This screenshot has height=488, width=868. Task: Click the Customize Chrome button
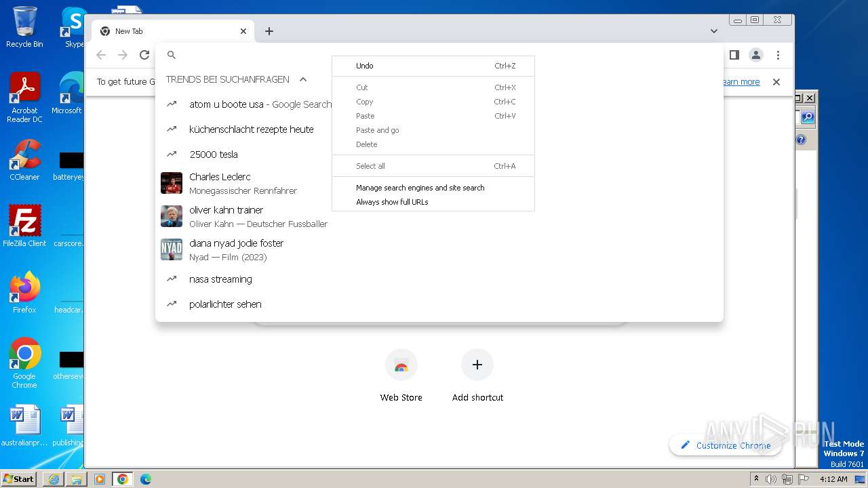[725, 445]
